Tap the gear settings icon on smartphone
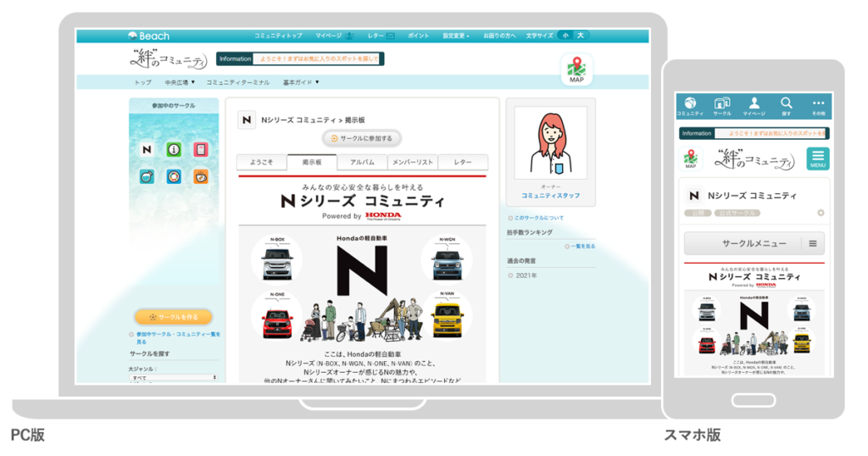Screen dimensions: 868x456 pos(821,213)
